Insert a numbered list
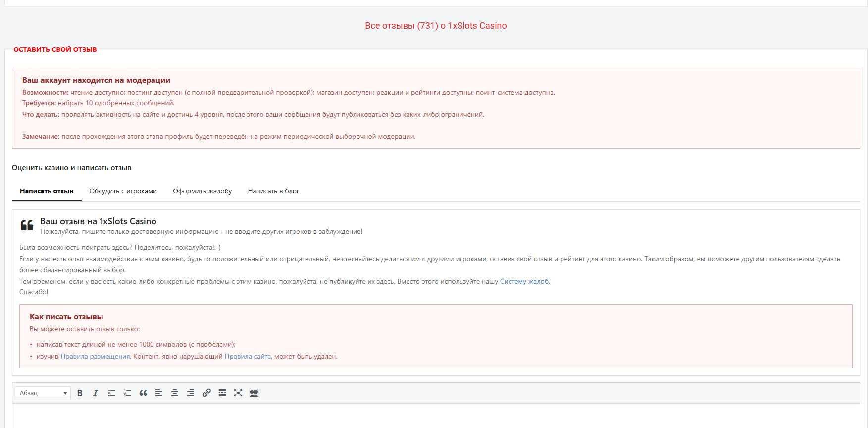This screenshot has width=868, height=428. pos(127,393)
